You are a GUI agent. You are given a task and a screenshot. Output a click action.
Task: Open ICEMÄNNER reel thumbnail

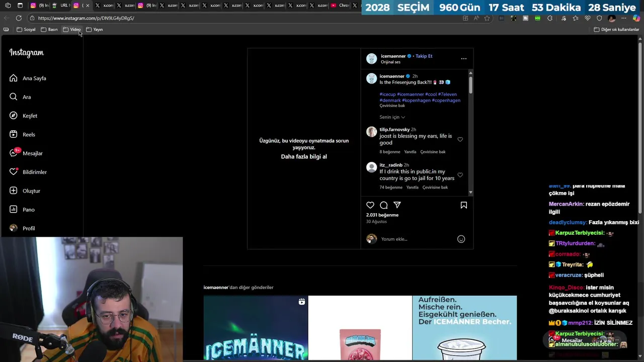point(256,328)
